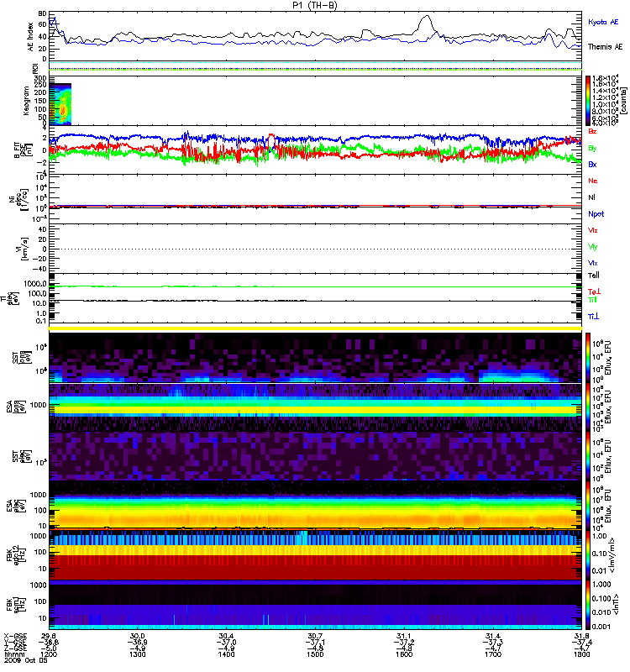Image resolution: width=630 pixels, height=672 pixels.
Task: Click the time tick label 1600
Action: point(404,654)
